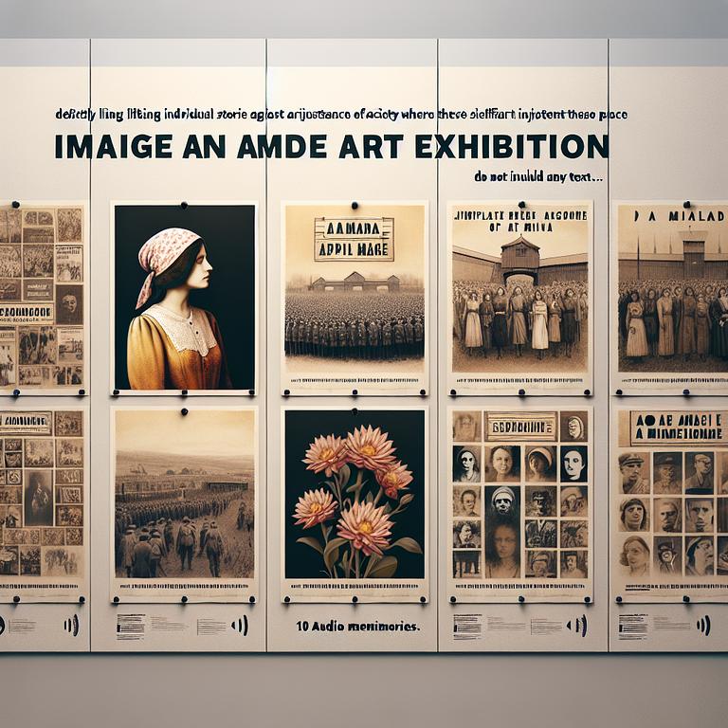This screenshot has height=728, width=728.
Task: Click the "do not inuild any text..." subtitle
Action: click(x=537, y=176)
